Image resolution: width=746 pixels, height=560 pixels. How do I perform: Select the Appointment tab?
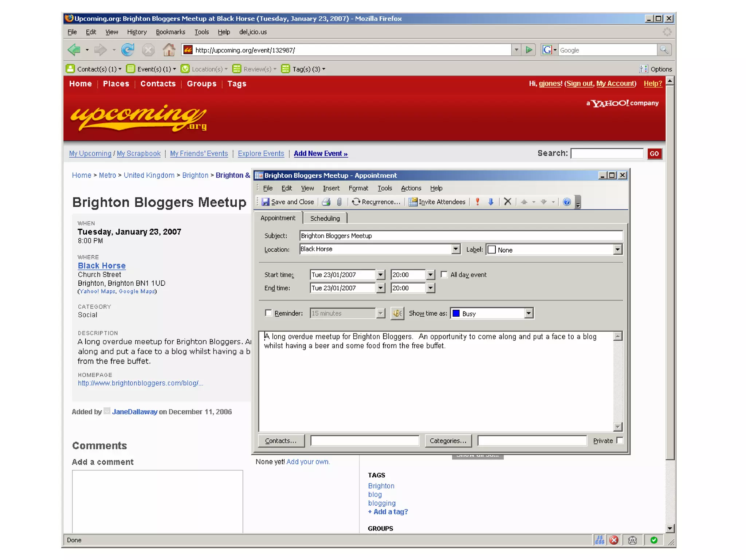click(278, 218)
